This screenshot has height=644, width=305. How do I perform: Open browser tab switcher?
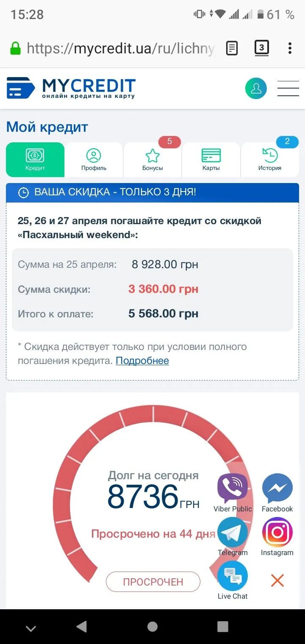[261, 48]
